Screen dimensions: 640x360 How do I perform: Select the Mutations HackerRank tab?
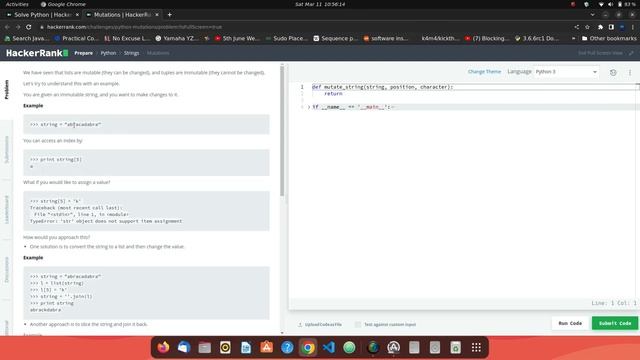(x=122, y=15)
